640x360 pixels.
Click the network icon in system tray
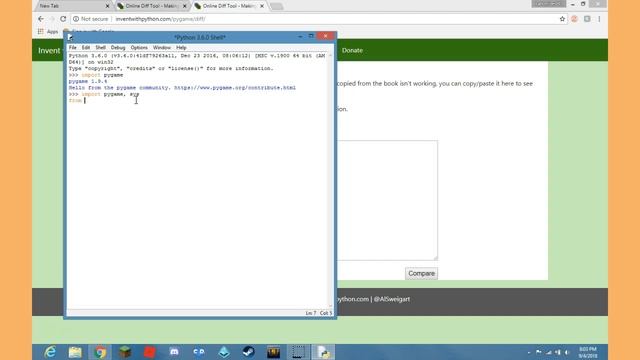tap(549, 352)
